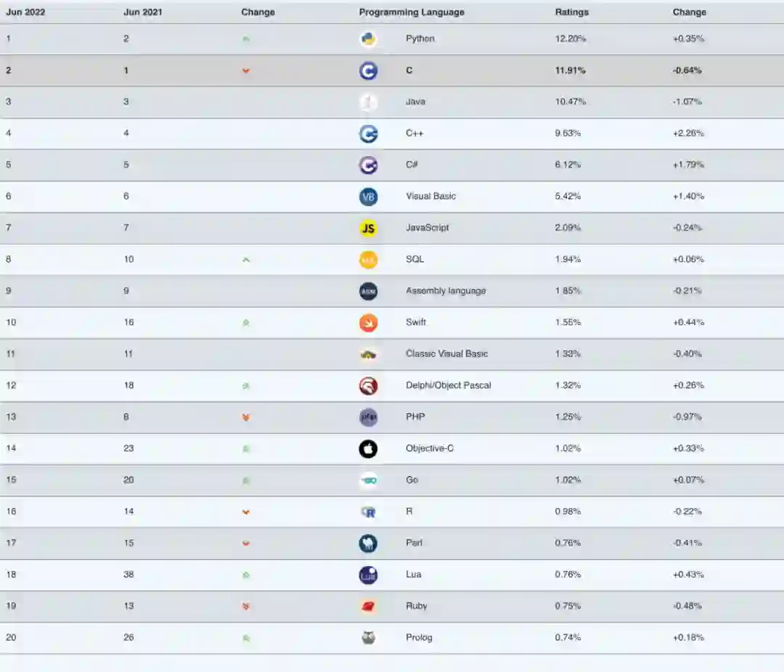Click the Assembly language name text
Screen dimensions: 784x672
pyautogui.click(x=446, y=291)
